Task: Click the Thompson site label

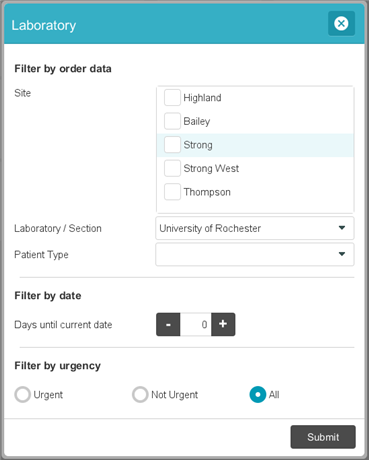Action: coord(207,192)
